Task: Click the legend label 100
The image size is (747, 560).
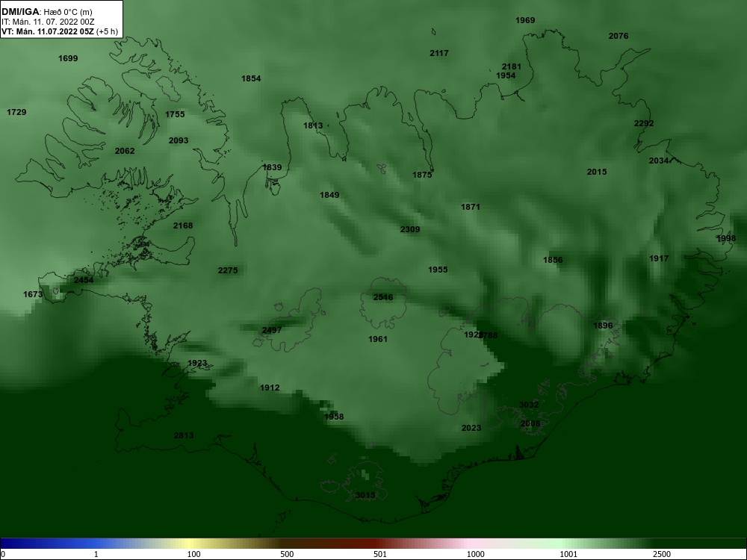Action: coord(194,554)
